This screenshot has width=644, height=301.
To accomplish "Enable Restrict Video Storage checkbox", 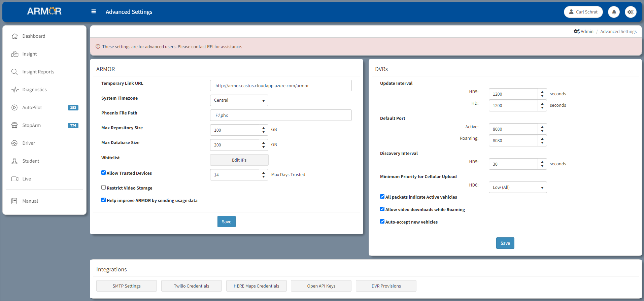I will (103, 188).
